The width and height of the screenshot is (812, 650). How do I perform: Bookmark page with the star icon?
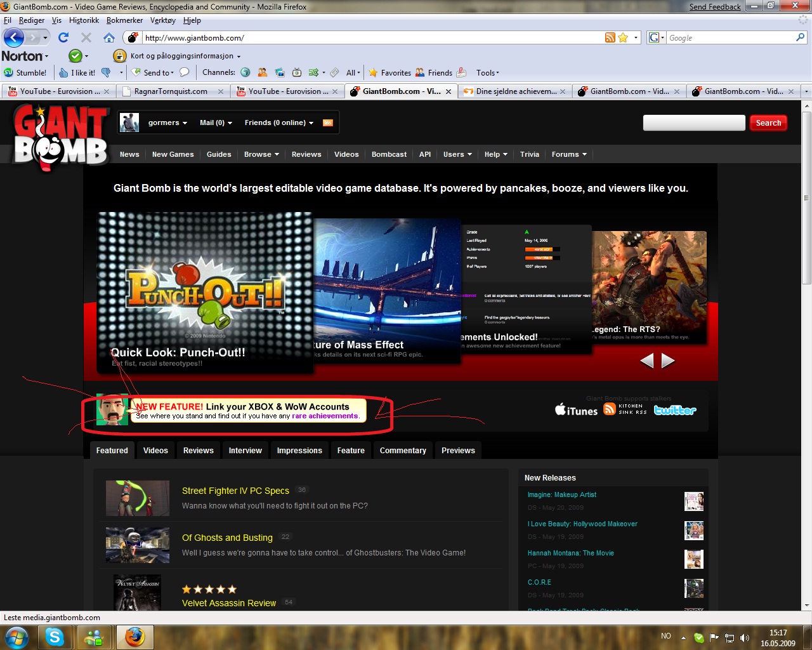point(623,37)
